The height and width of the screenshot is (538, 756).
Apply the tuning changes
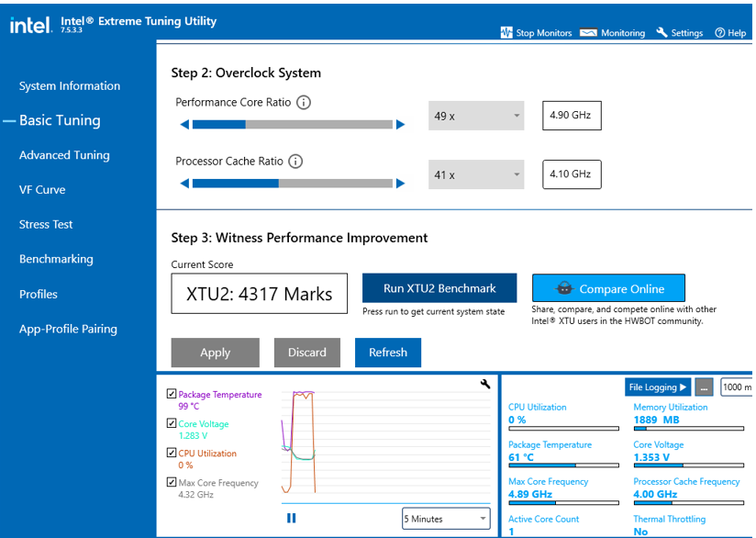pyautogui.click(x=215, y=353)
